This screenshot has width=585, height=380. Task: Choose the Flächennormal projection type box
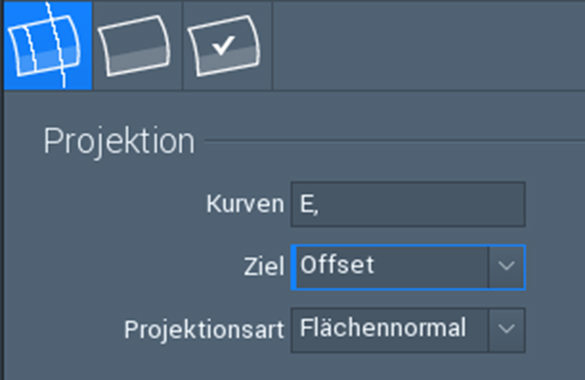pos(408,330)
